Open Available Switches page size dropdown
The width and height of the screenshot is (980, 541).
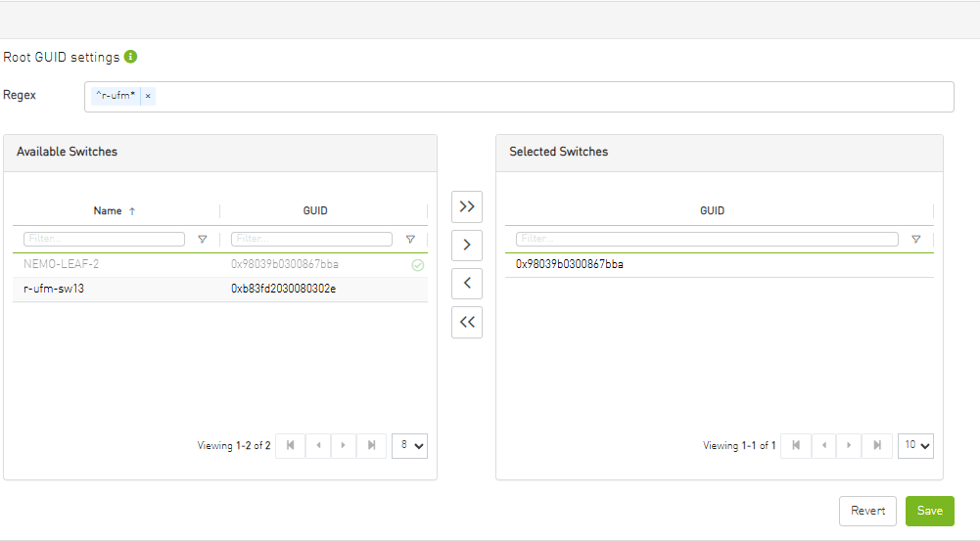(409, 445)
